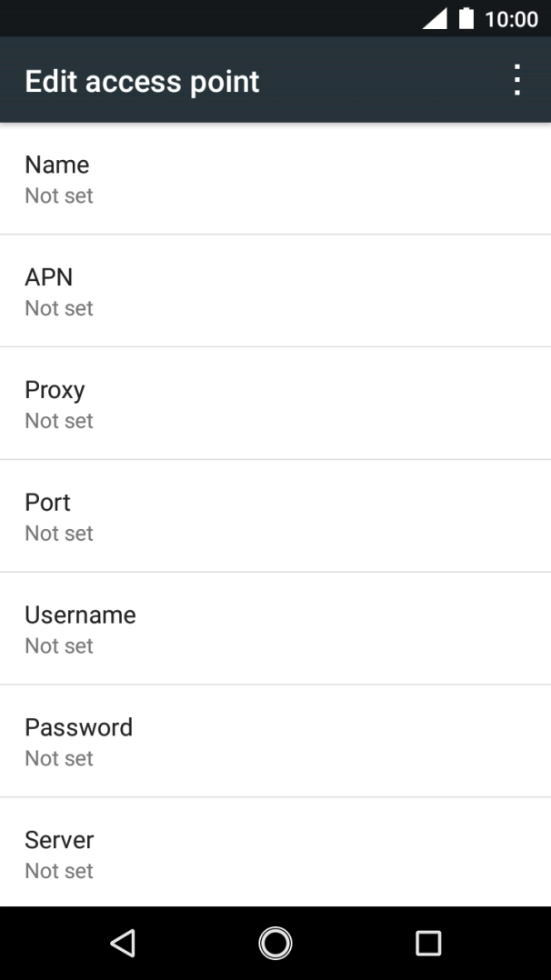551x980 pixels.
Task: Edit the APN field entry
Action: coord(48,277)
